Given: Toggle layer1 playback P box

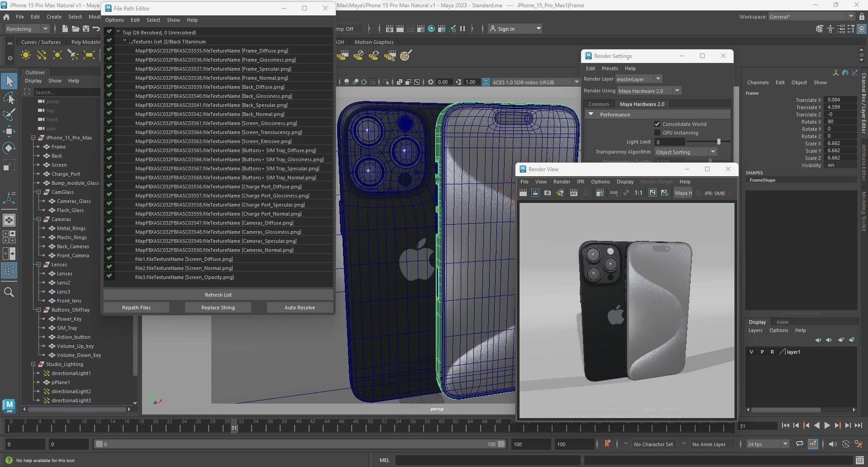Looking at the screenshot, I should pos(762,352).
